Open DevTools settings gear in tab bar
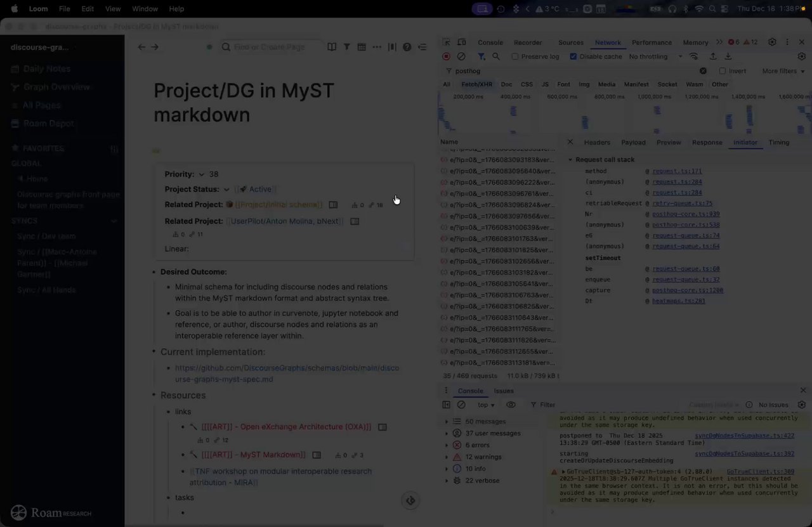This screenshot has height=527, width=812. tap(772, 42)
